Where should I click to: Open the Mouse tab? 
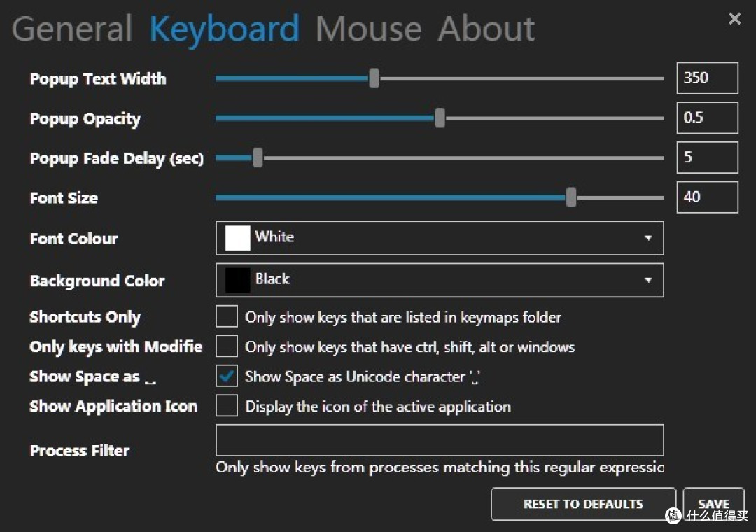(368, 29)
